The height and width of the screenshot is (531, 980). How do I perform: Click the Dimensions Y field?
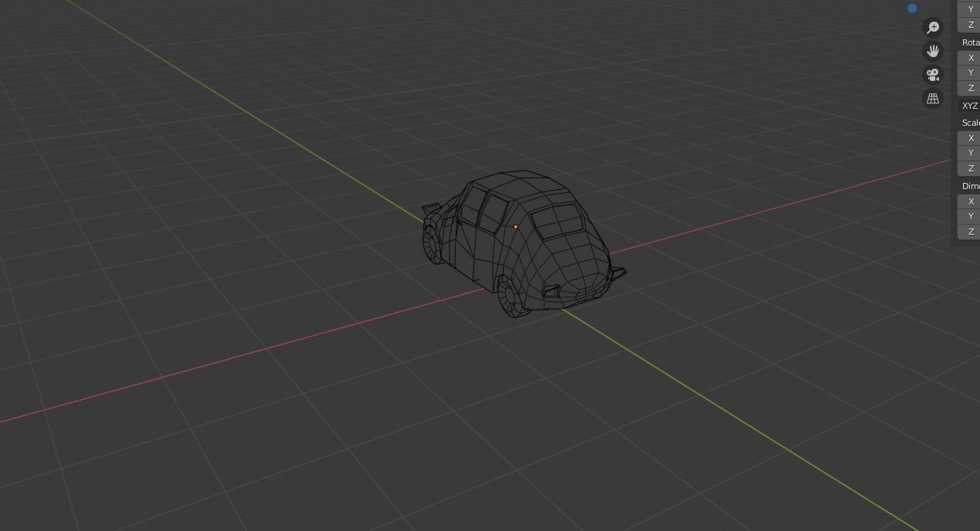point(969,216)
